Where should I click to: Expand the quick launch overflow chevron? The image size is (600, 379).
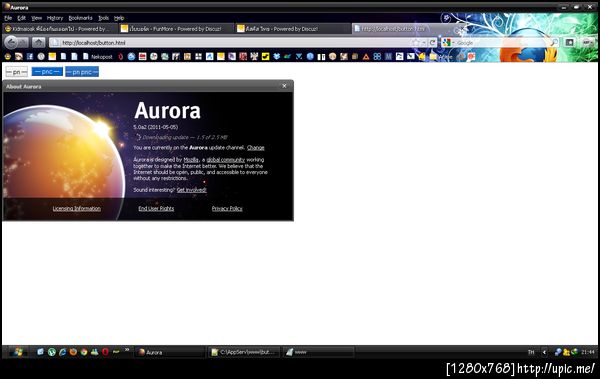coord(127,350)
